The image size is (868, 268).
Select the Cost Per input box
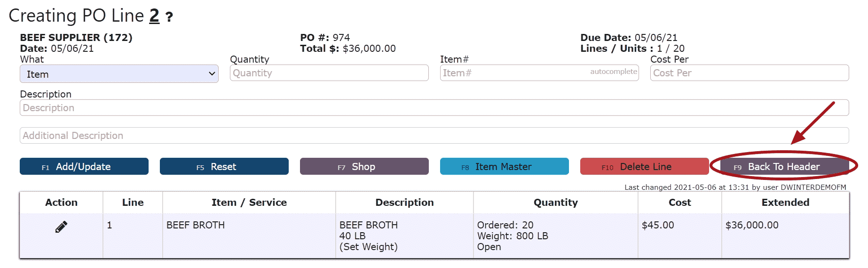[x=750, y=73]
